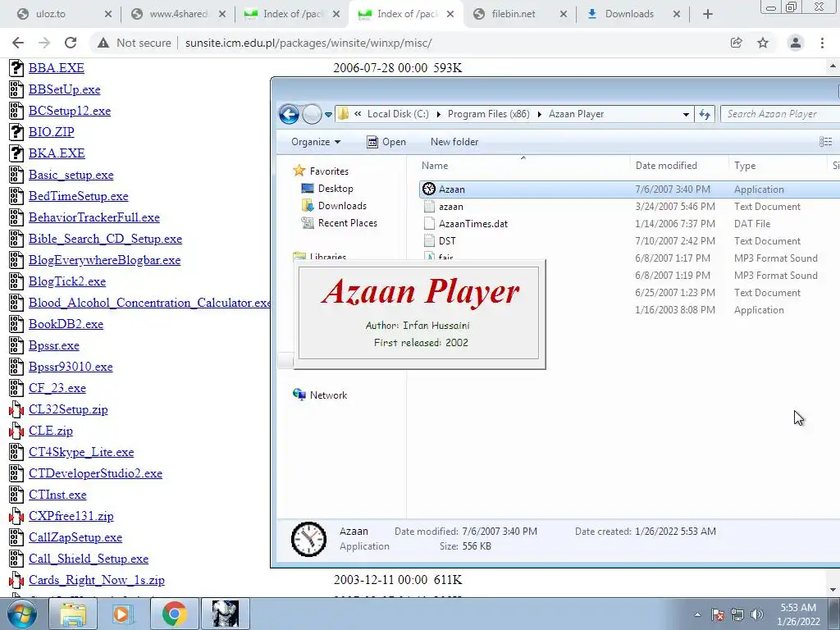Click the page scrollbar down arrow
The width and height of the screenshot is (840, 630).
coord(833,590)
